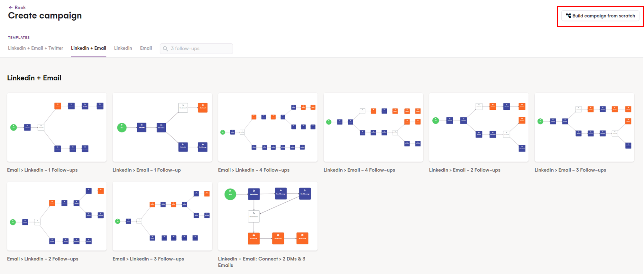Click the 'Linkedin + Email' section heading

34,78
